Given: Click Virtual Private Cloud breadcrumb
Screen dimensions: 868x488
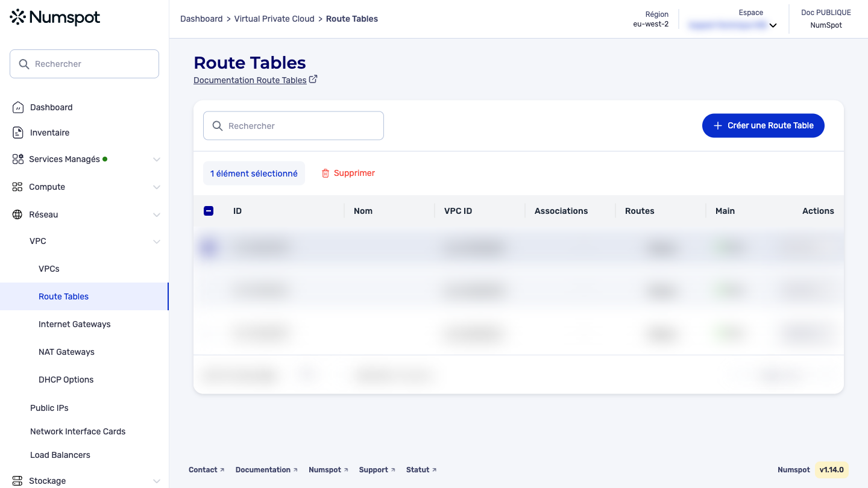Looking at the screenshot, I should [274, 19].
